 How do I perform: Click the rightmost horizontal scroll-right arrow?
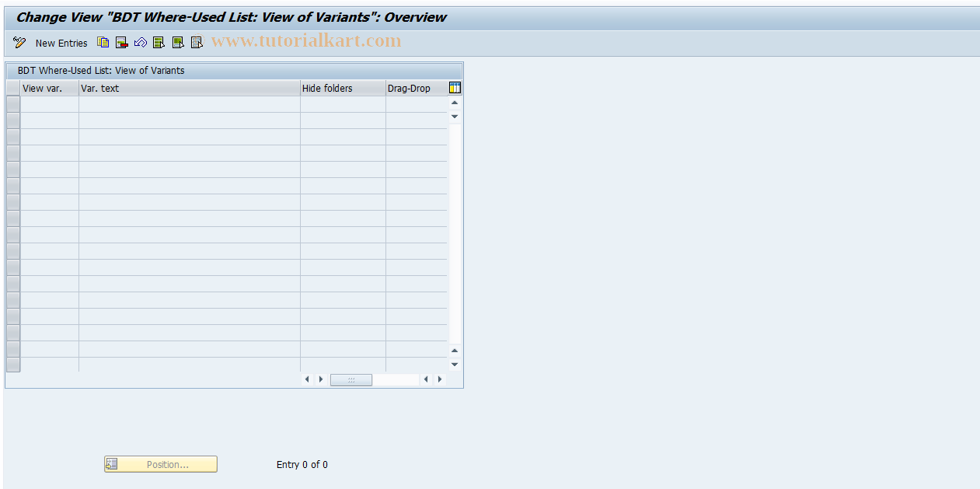(440, 379)
